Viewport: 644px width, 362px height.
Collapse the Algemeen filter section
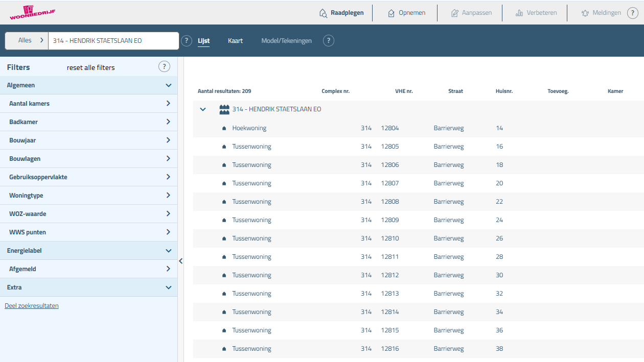point(169,85)
